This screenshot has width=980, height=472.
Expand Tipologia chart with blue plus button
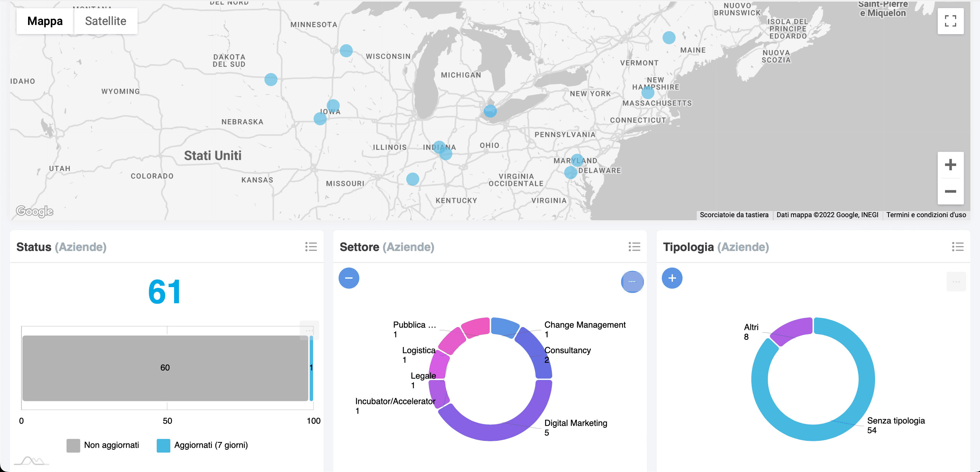tap(672, 278)
